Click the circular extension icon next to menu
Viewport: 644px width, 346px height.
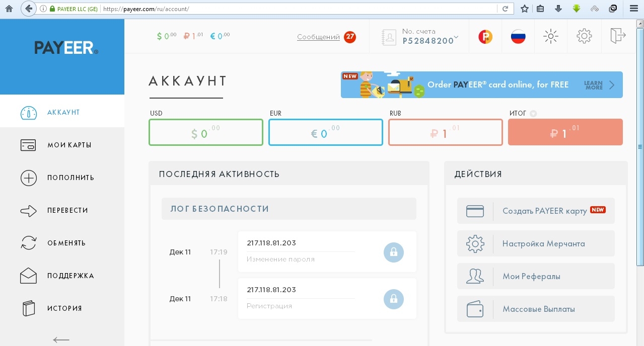coord(613,9)
